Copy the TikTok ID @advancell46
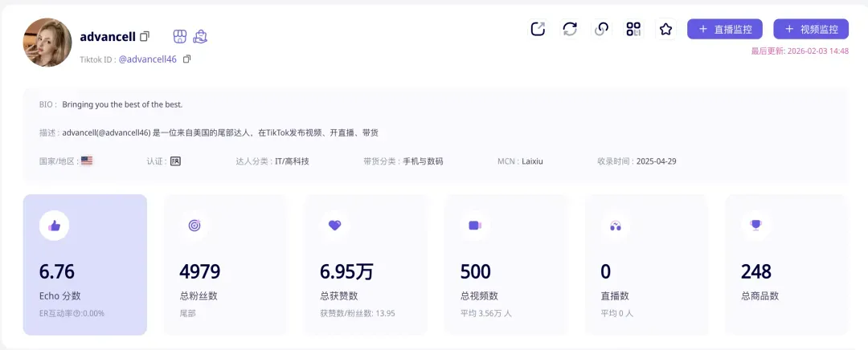Image resolution: width=868 pixels, height=350 pixels. coord(186,59)
